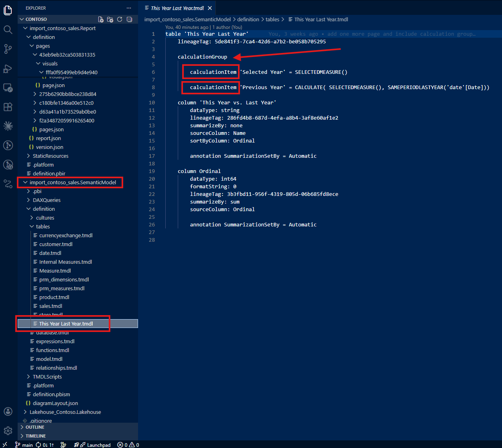This screenshot has height=448, width=502.
Task: Open page.json in the Explorer
Action: pos(53,85)
